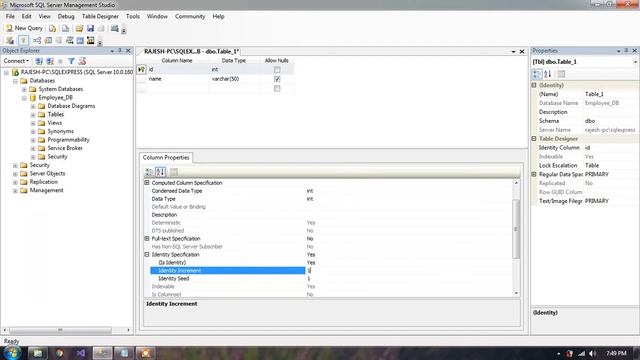
Task: Open the Edit menu
Action: coord(27,16)
